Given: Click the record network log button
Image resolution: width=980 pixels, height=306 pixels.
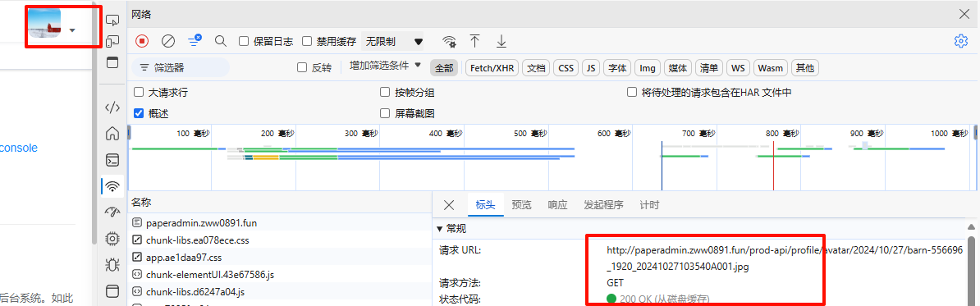Looking at the screenshot, I should [x=142, y=41].
